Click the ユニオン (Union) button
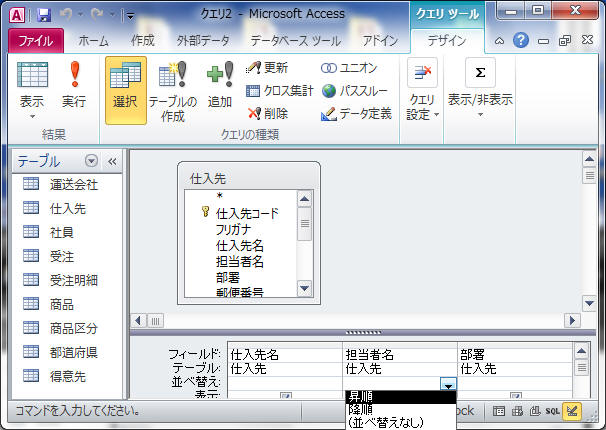 point(349,67)
